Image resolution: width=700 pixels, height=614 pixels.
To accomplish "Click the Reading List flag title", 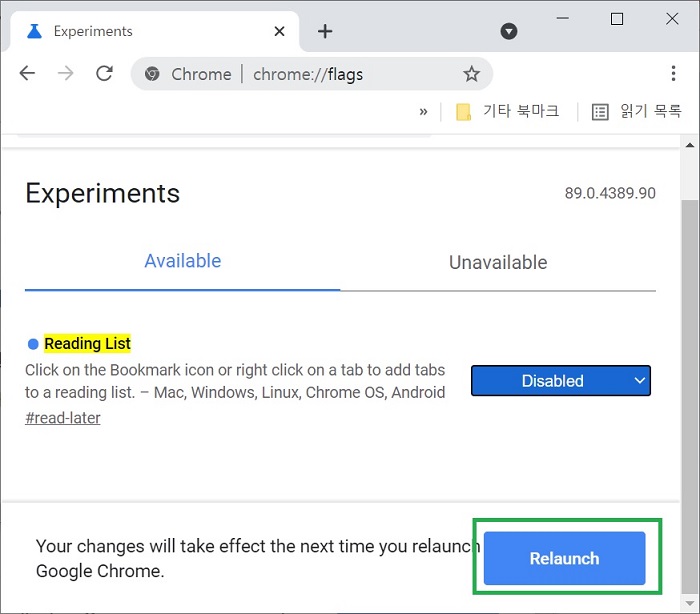I will pos(88,343).
